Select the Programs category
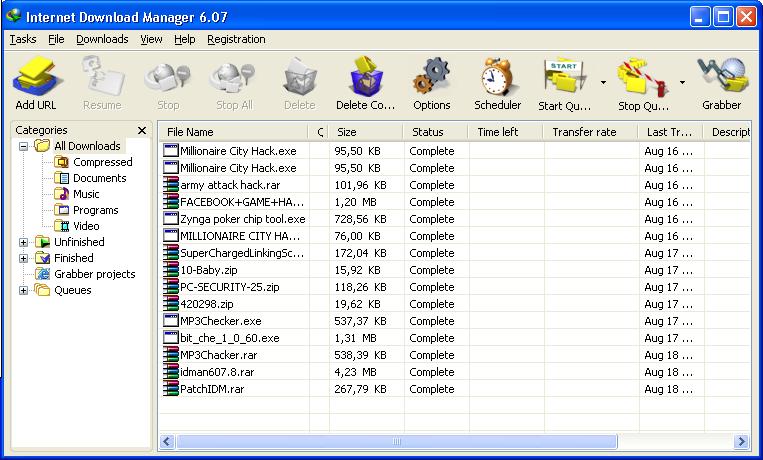 [x=95, y=210]
